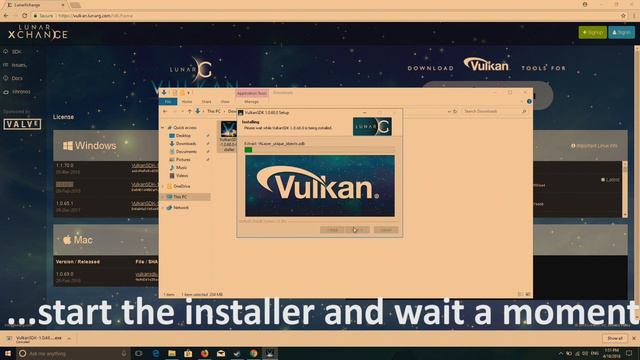
Task: Click the Valve sponsor logo
Action: (22, 124)
